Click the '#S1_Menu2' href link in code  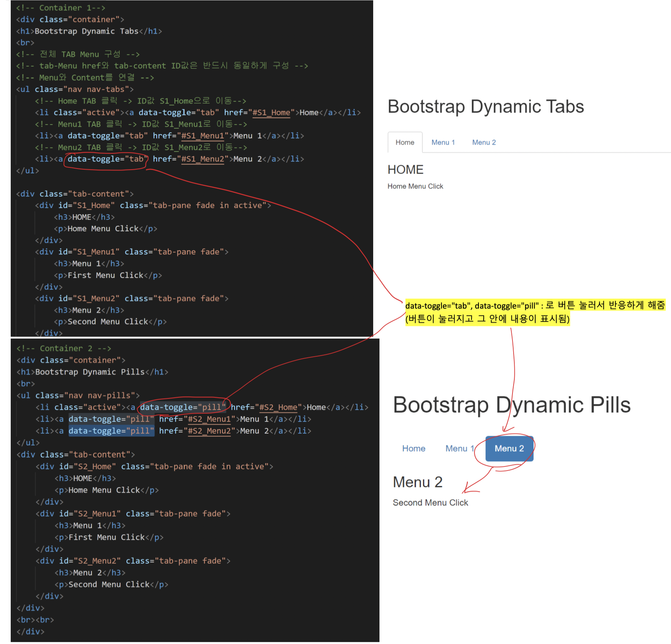click(x=202, y=159)
